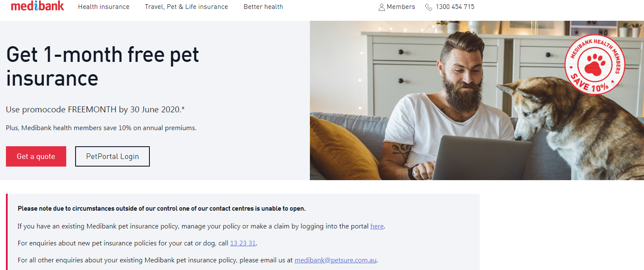
Task: Click the FREEMONTH promocode text line
Action: click(x=95, y=110)
